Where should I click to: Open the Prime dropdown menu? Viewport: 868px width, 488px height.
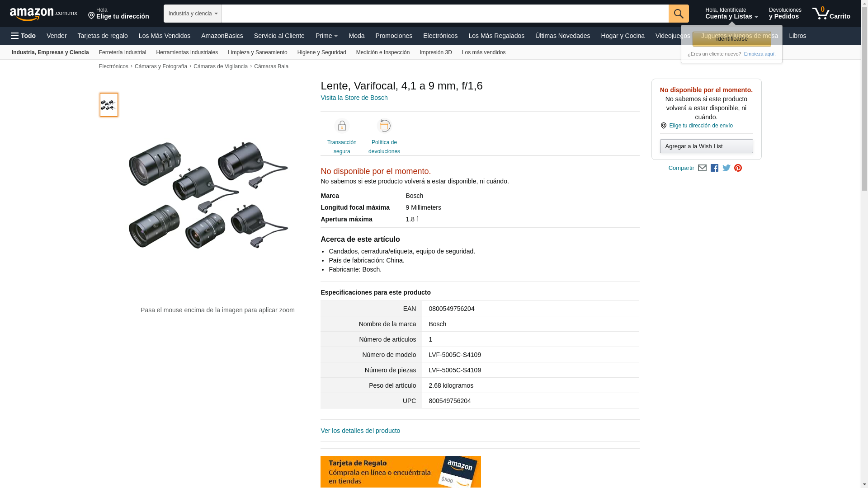coord(326,36)
